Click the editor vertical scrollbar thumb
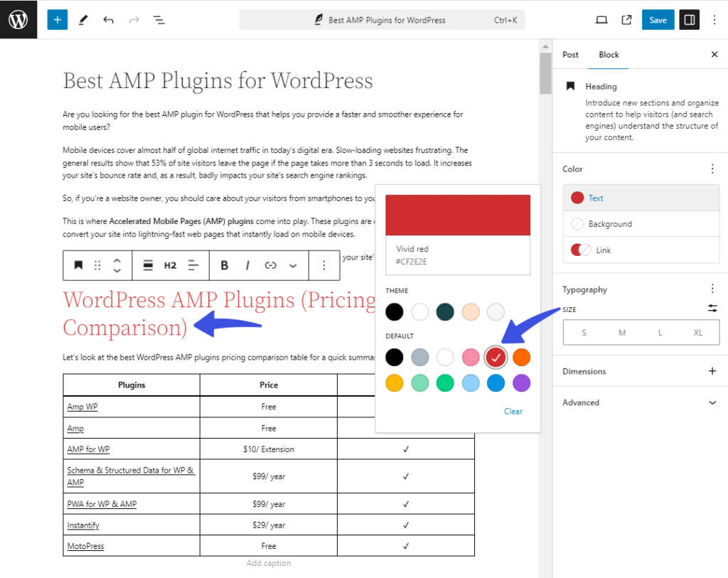Image resolution: width=728 pixels, height=578 pixels. [x=545, y=73]
